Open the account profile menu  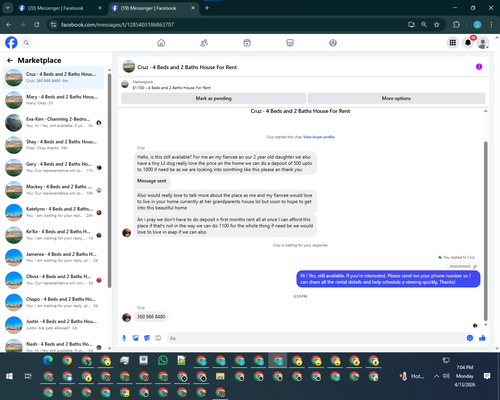(483, 43)
